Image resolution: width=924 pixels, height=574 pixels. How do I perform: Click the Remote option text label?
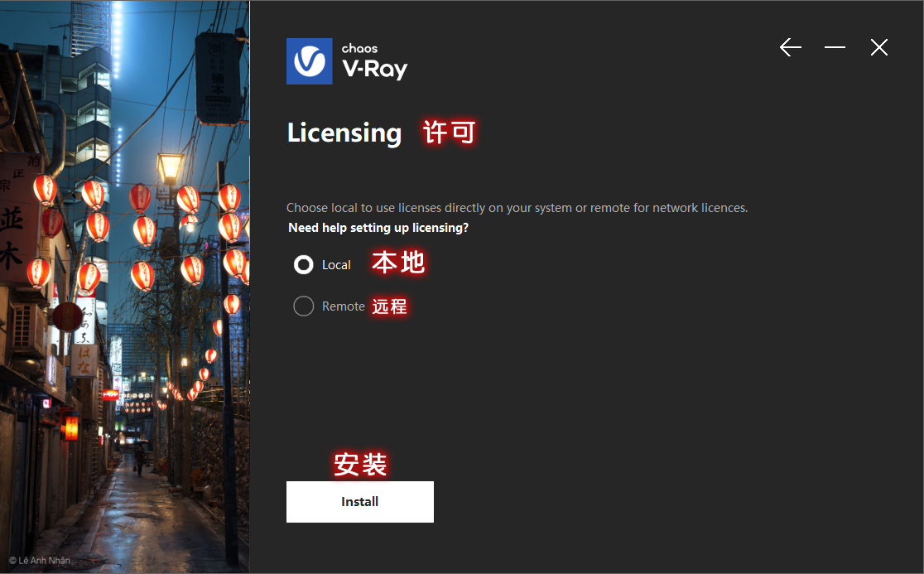click(343, 306)
